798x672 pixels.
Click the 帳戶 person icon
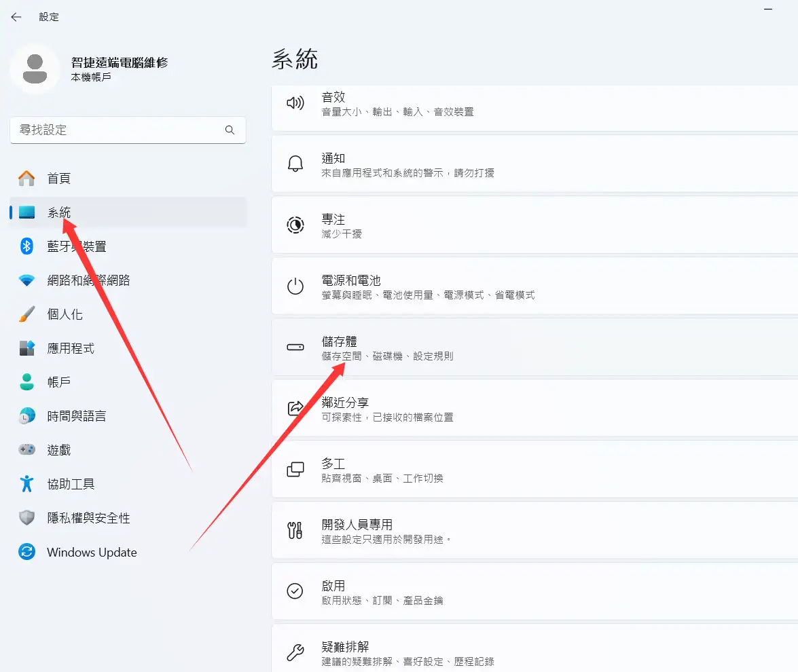tap(26, 382)
